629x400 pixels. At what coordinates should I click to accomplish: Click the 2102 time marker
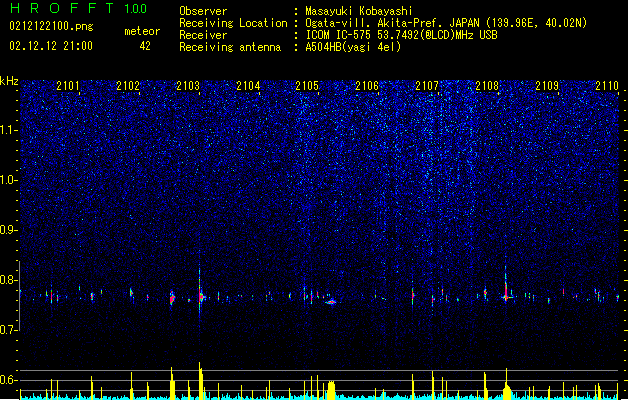point(128,86)
